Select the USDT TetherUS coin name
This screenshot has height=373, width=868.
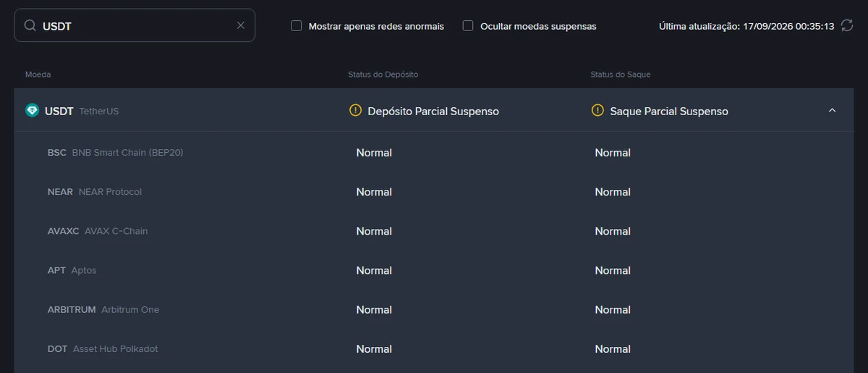(x=82, y=111)
